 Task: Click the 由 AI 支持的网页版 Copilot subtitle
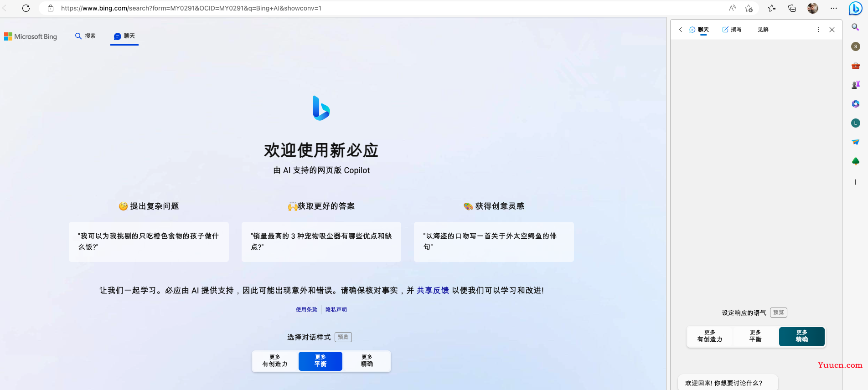pyautogui.click(x=321, y=170)
